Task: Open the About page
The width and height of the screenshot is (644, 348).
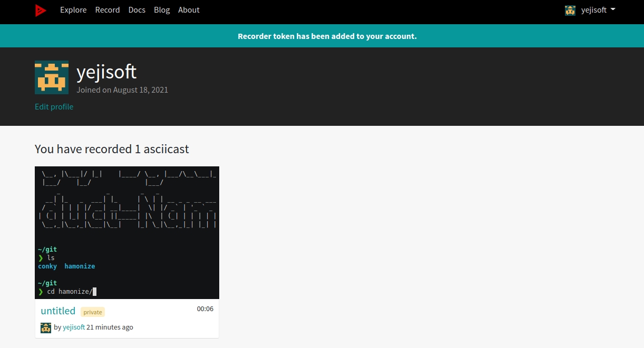Action: pyautogui.click(x=189, y=10)
